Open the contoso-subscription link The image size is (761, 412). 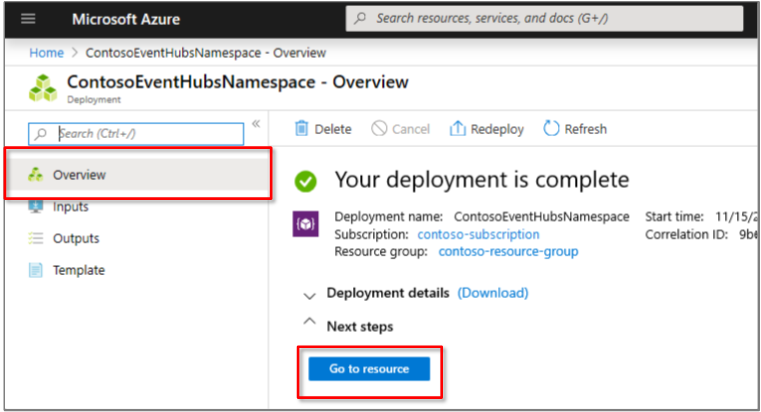(x=478, y=234)
